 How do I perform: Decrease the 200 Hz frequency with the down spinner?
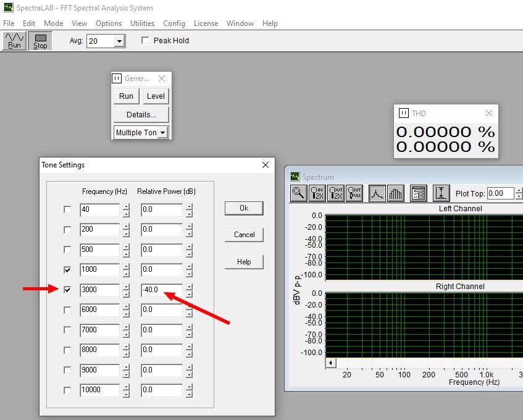point(126,233)
